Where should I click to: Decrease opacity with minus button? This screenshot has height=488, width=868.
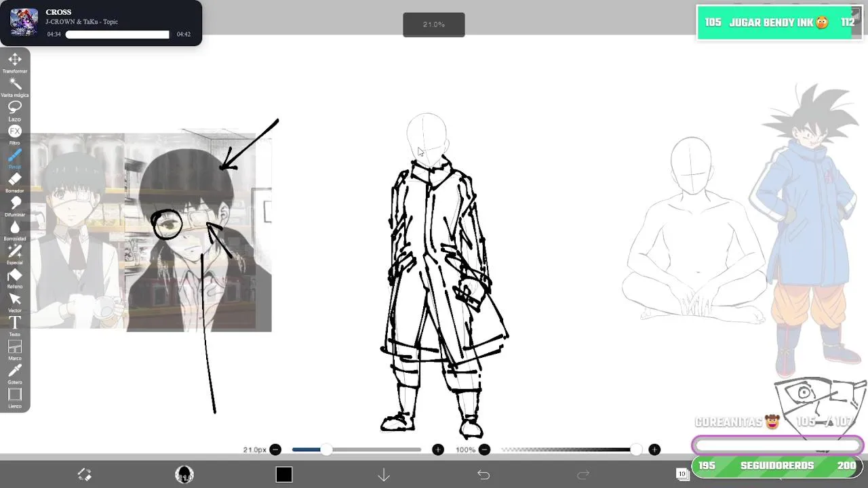pyautogui.click(x=484, y=449)
